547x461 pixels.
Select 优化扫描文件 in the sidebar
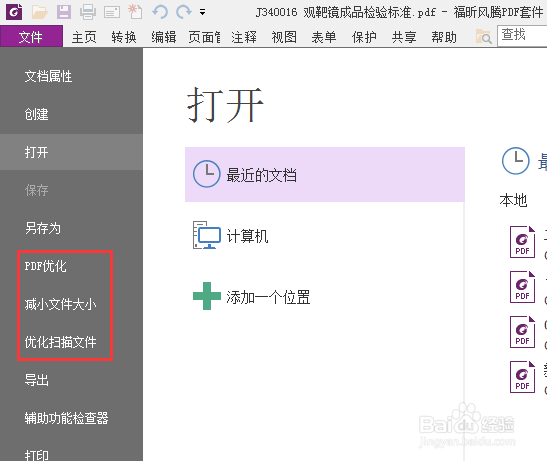71,342
